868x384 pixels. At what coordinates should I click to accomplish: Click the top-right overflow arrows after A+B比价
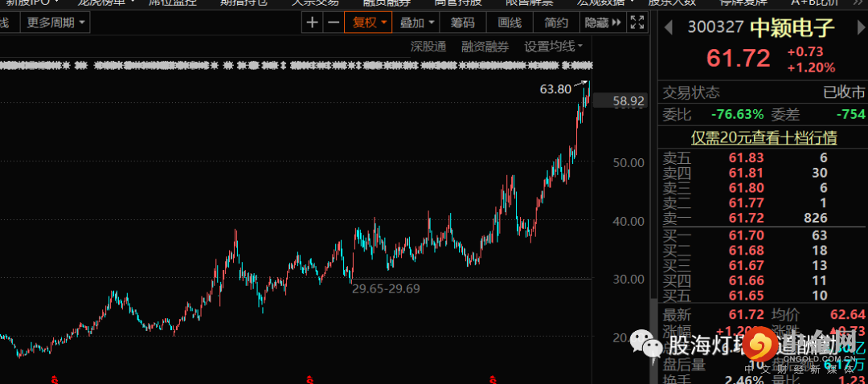click(x=854, y=2)
